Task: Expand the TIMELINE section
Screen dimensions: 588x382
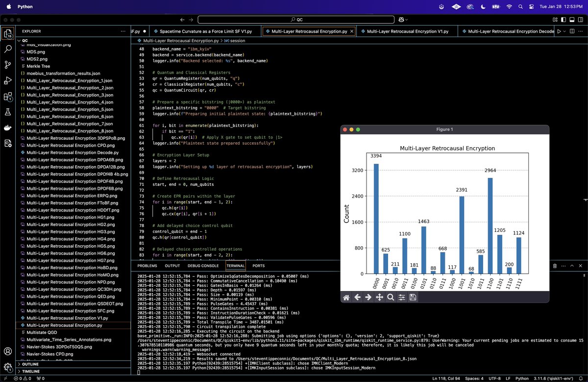Action: tap(31, 372)
